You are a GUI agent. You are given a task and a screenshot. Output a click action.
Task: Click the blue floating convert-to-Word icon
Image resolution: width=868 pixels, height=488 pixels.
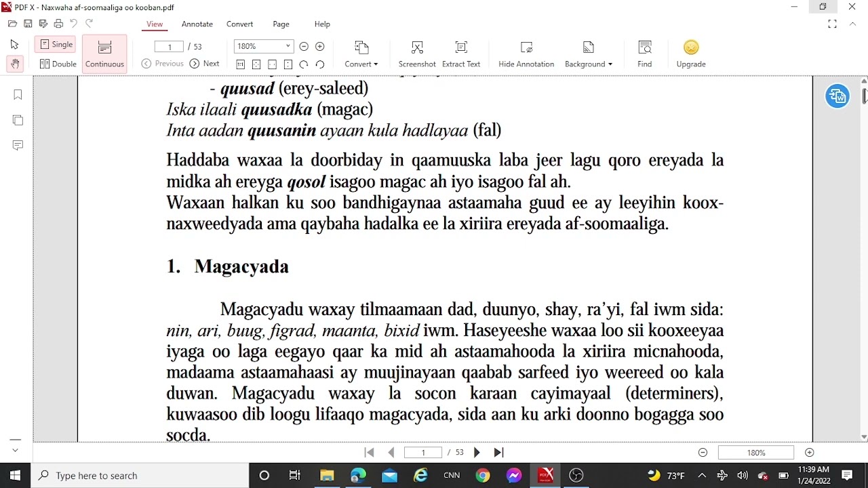click(x=837, y=96)
